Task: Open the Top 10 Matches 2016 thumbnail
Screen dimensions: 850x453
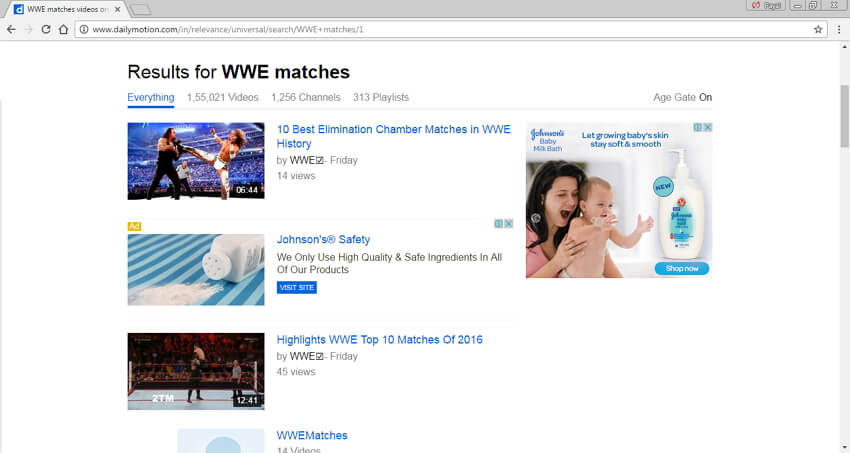Action: point(196,371)
